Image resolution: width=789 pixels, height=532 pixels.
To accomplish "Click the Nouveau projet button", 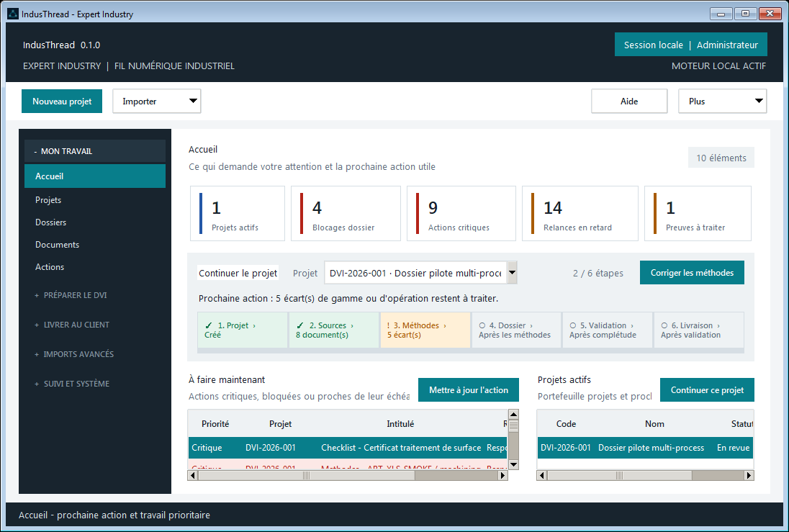I will click(x=62, y=102).
